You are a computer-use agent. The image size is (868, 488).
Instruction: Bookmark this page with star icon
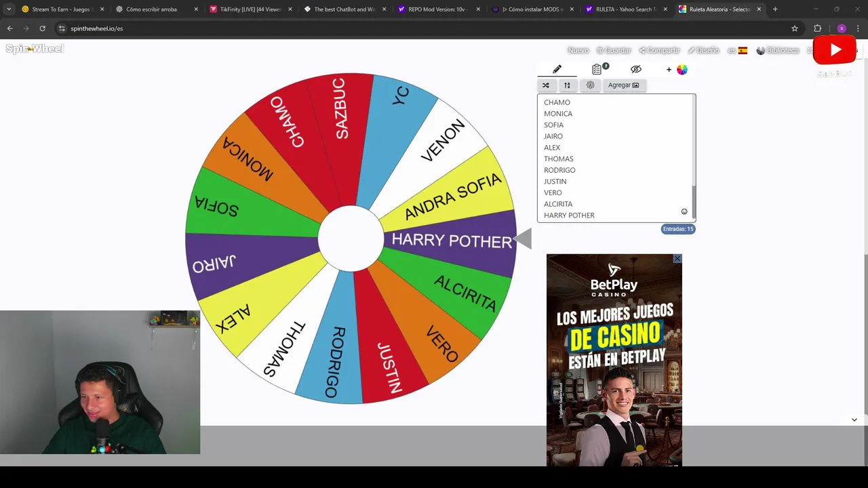(x=795, y=28)
